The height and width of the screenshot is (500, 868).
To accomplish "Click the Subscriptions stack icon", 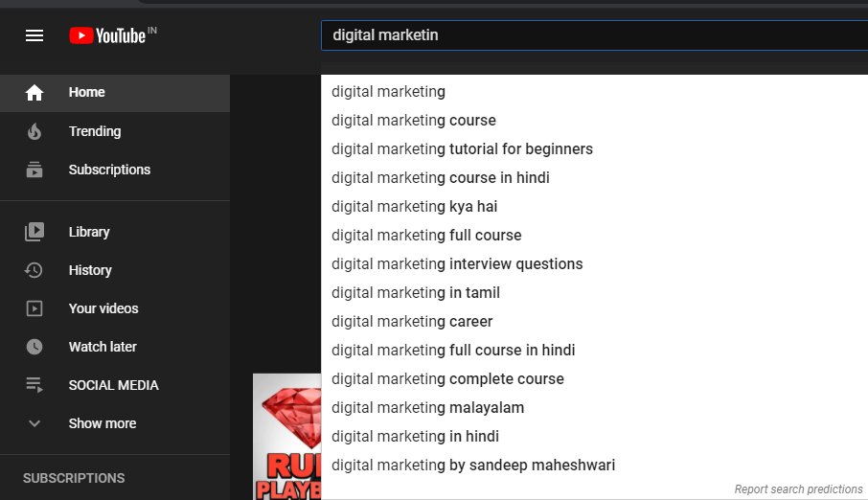I will pyautogui.click(x=34, y=170).
